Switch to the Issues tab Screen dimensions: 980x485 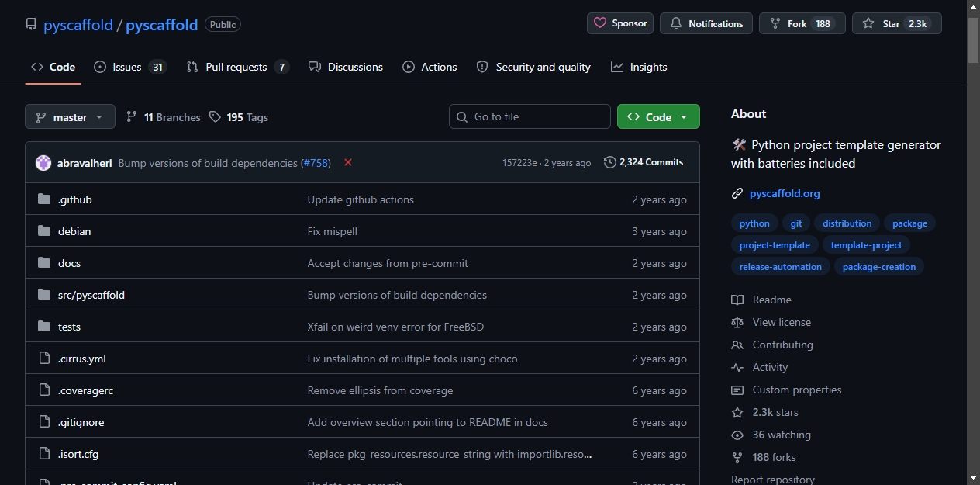[129, 67]
